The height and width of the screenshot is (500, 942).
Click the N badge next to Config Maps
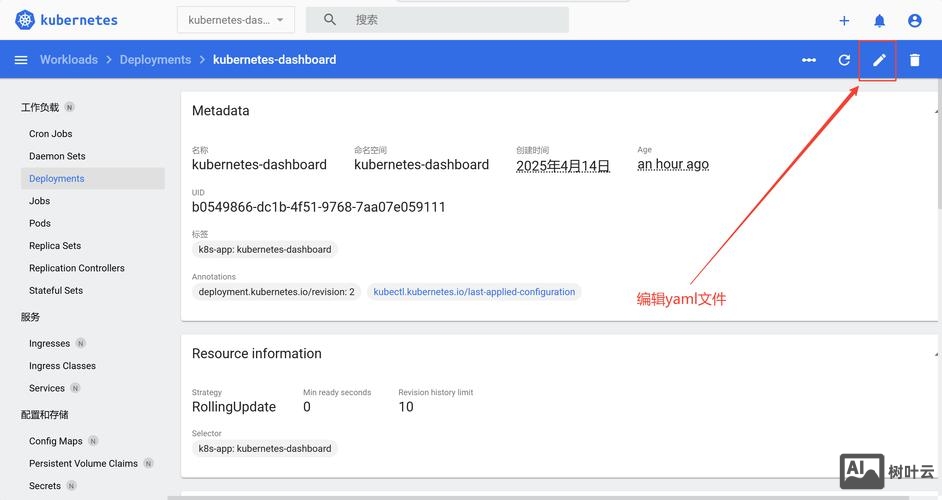[x=93, y=441]
